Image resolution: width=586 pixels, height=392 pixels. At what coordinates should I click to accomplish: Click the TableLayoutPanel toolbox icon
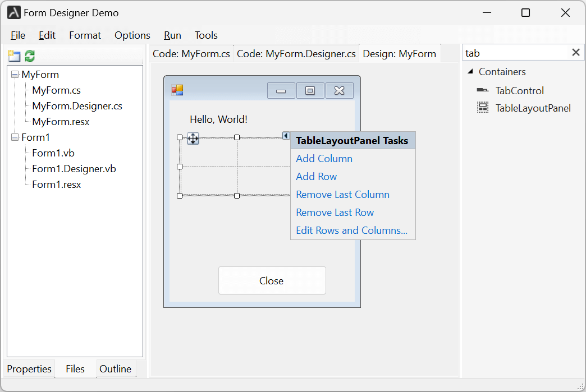(x=483, y=108)
